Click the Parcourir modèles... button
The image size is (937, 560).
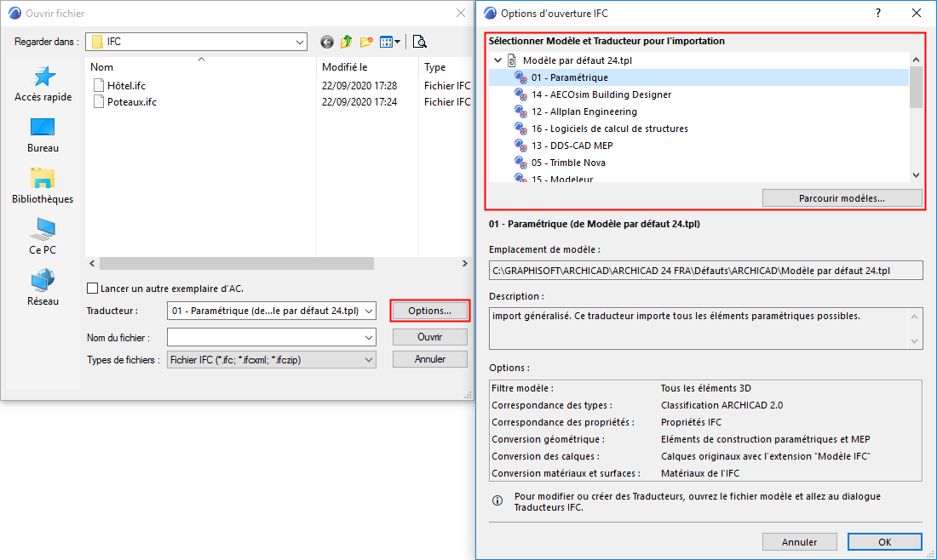842,198
